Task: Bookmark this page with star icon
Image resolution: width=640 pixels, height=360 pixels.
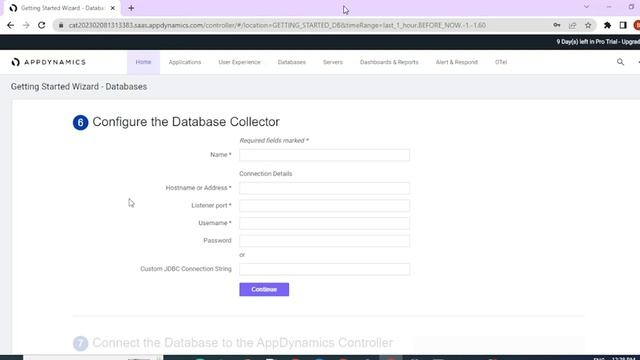Action: coord(588,25)
